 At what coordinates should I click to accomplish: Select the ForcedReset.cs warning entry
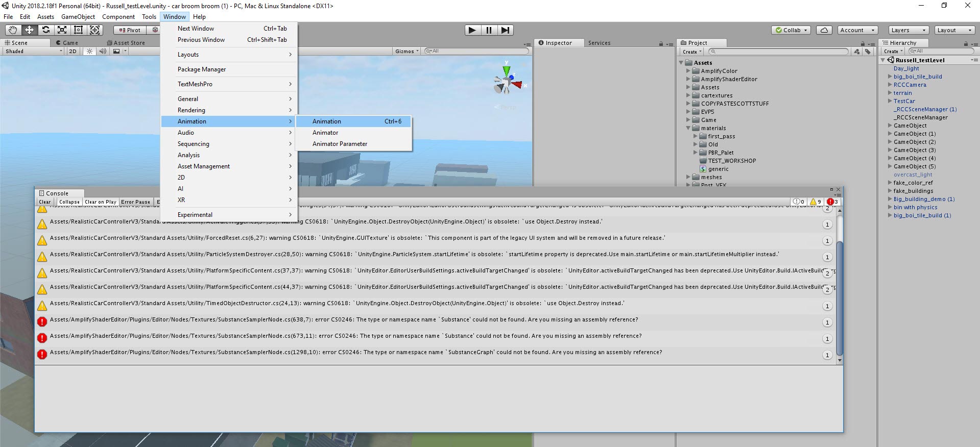point(435,241)
